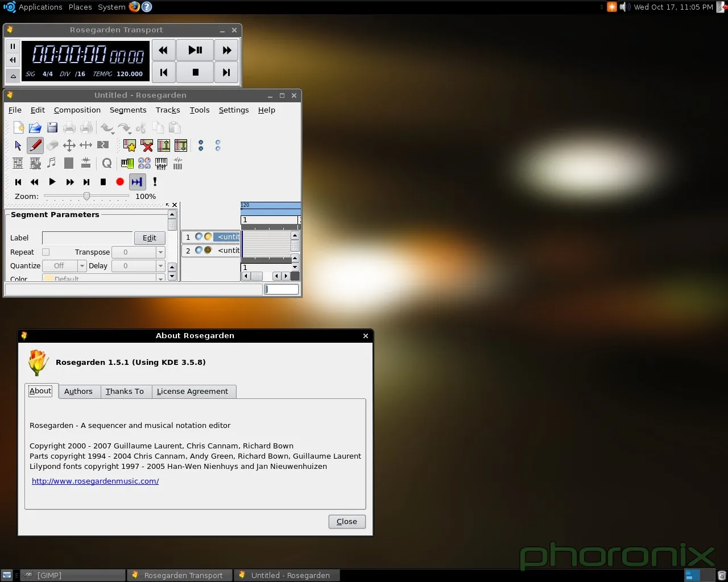The height and width of the screenshot is (582, 728).
Task: Pick the Eraser tool
Action: coord(52,145)
